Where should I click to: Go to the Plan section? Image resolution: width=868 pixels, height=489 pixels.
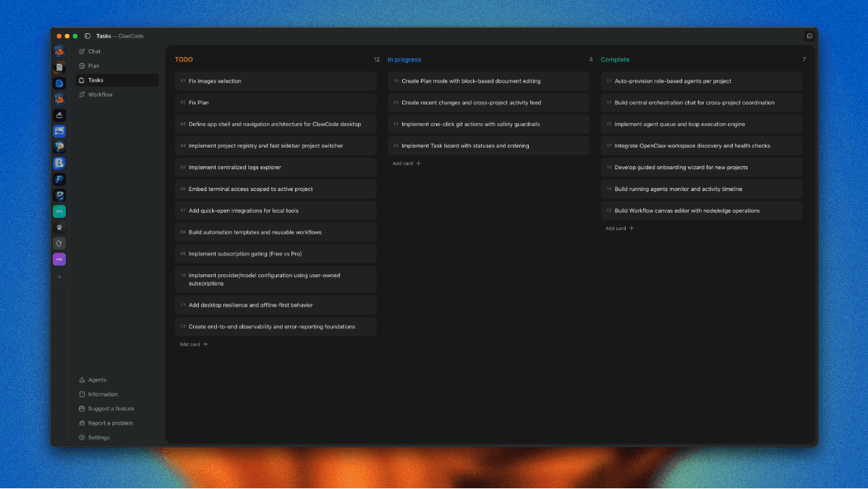[94, 66]
